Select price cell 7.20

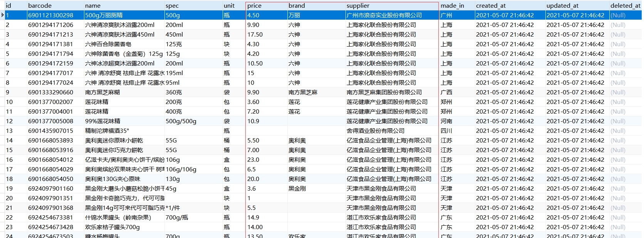[267, 111]
